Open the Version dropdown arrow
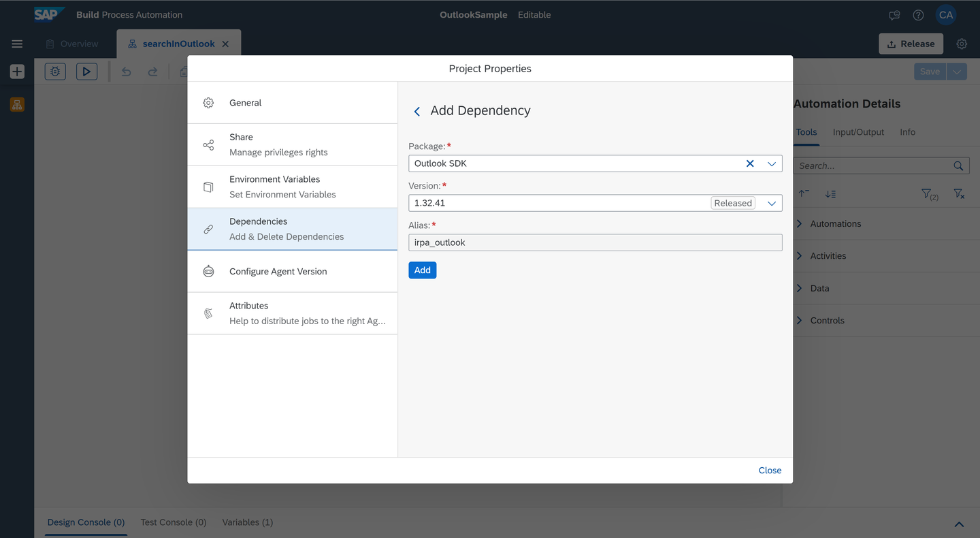Screen dimensions: 980x538 click(772, 203)
